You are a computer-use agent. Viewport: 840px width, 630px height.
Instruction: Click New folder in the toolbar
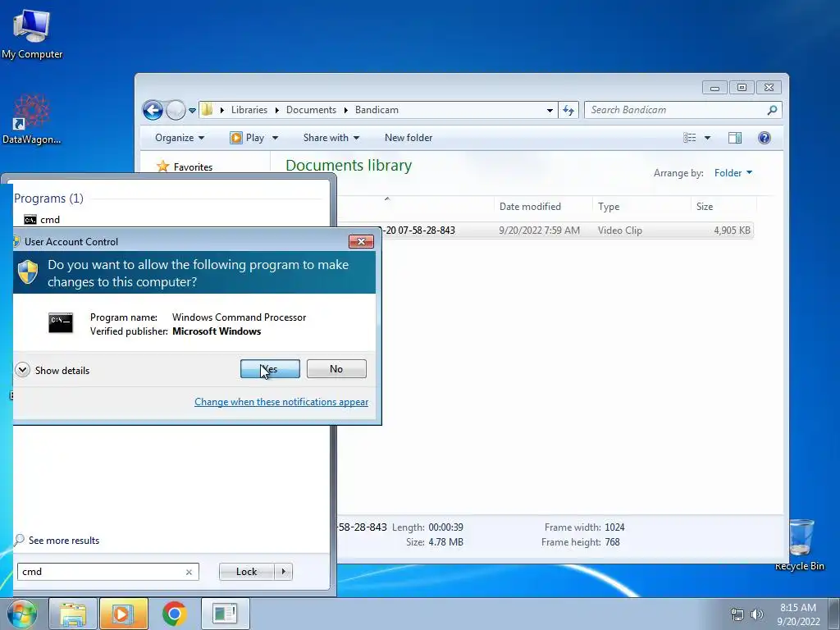(x=409, y=138)
